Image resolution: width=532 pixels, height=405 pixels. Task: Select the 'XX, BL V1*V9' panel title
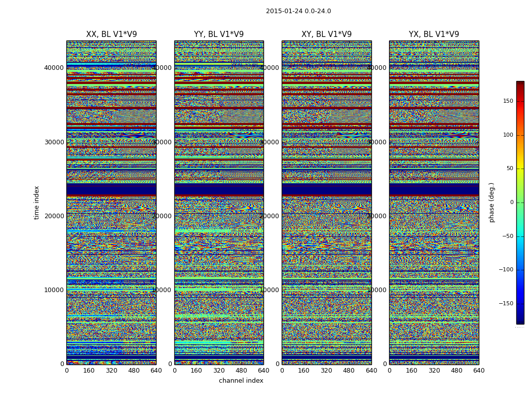click(x=111, y=34)
